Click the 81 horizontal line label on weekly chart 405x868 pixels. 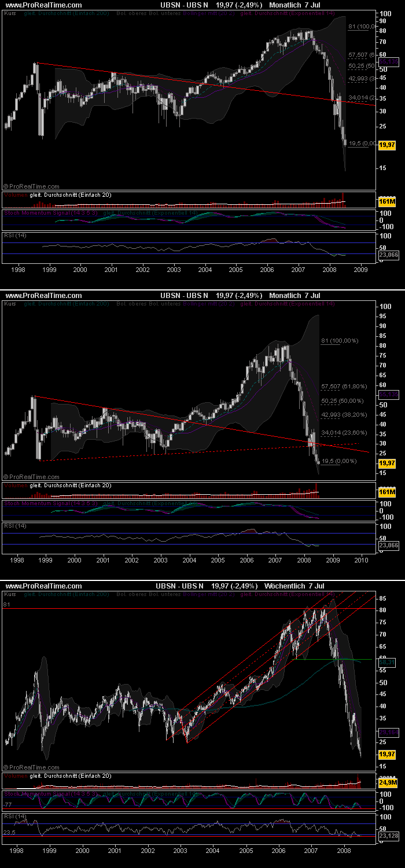pos(7,605)
